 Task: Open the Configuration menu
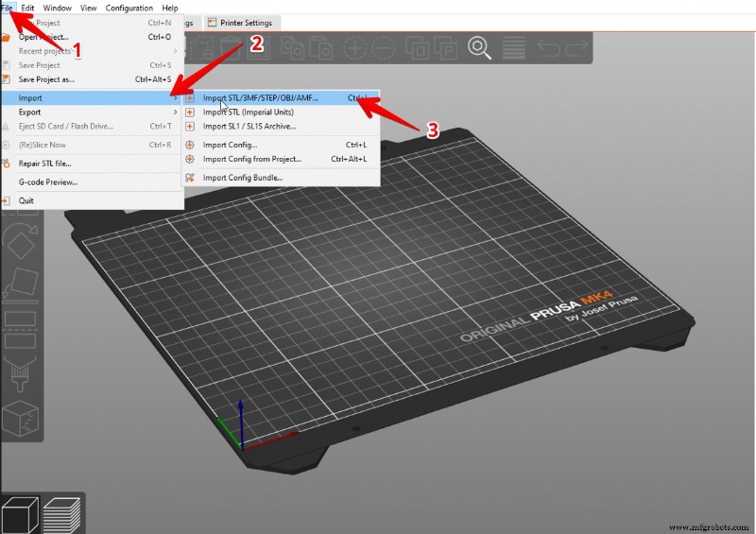pyautogui.click(x=129, y=8)
